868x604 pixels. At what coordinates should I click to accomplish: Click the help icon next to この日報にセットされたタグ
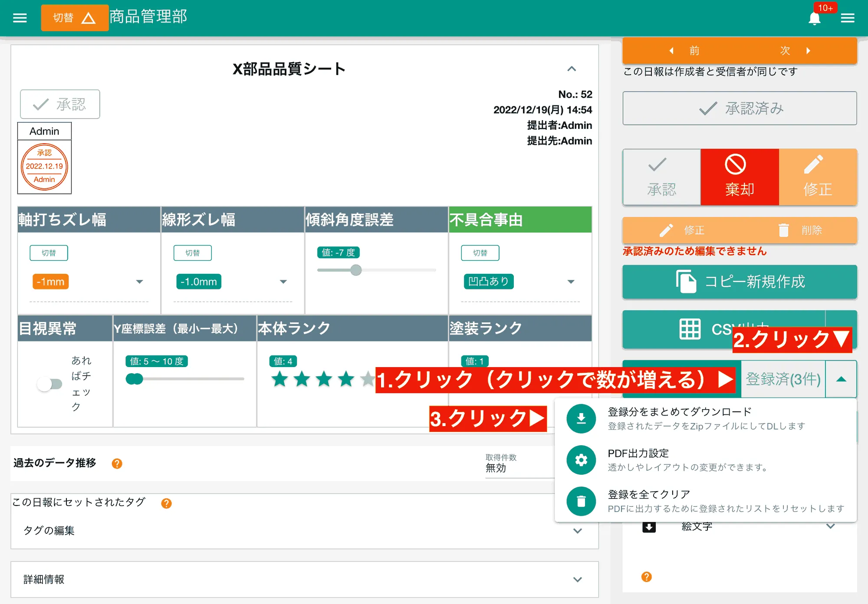click(x=165, y=503)
